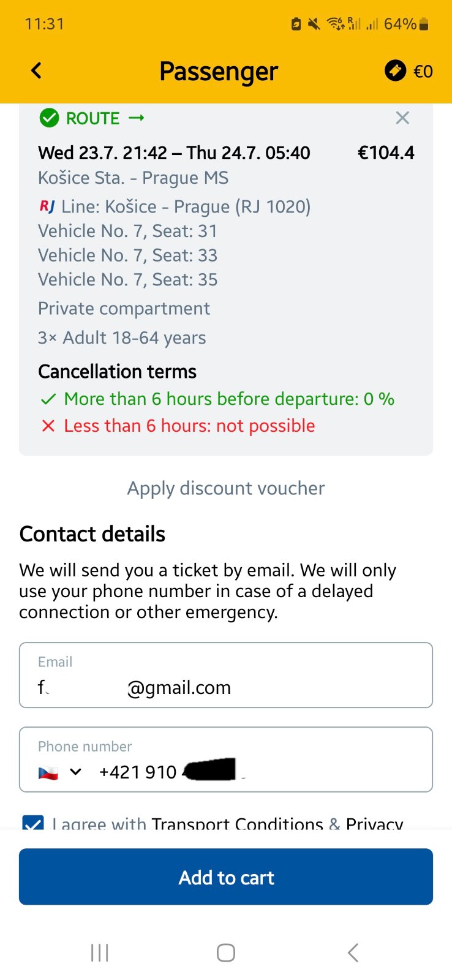452x980 pixels.
Task: Tap Android system back button
Action: (353, 952)
